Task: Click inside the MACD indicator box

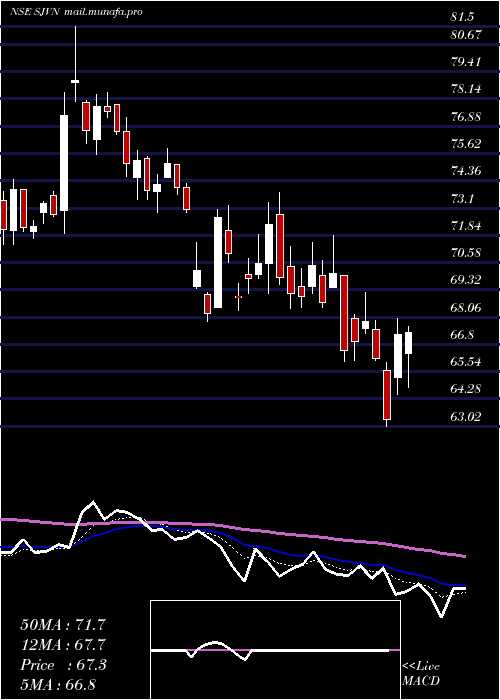Action: click(275, 650)
